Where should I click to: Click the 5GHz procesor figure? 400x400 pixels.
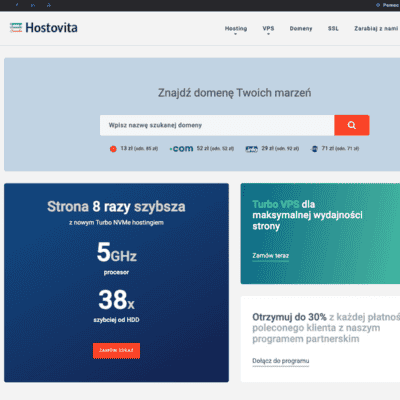click(x=116, y=258)
